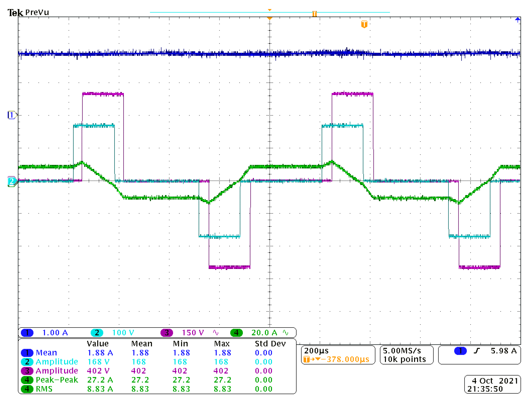Click the blue trigger level arrow at top right

[x=518, y=20]
